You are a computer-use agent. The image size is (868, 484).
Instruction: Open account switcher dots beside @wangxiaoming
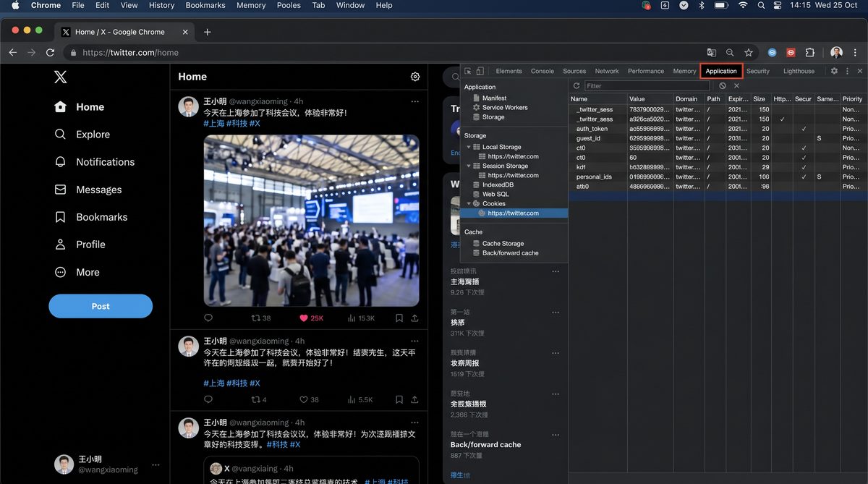pyautogui.click(x=156, y=465)
